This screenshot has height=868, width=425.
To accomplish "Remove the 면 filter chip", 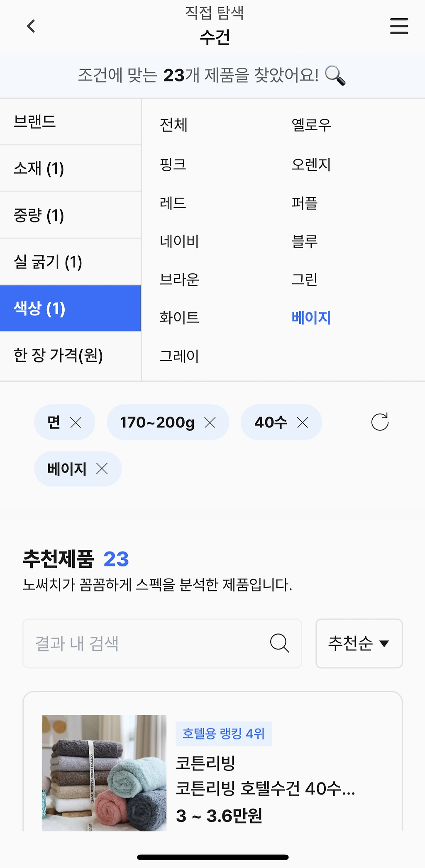I will (76, 423).
